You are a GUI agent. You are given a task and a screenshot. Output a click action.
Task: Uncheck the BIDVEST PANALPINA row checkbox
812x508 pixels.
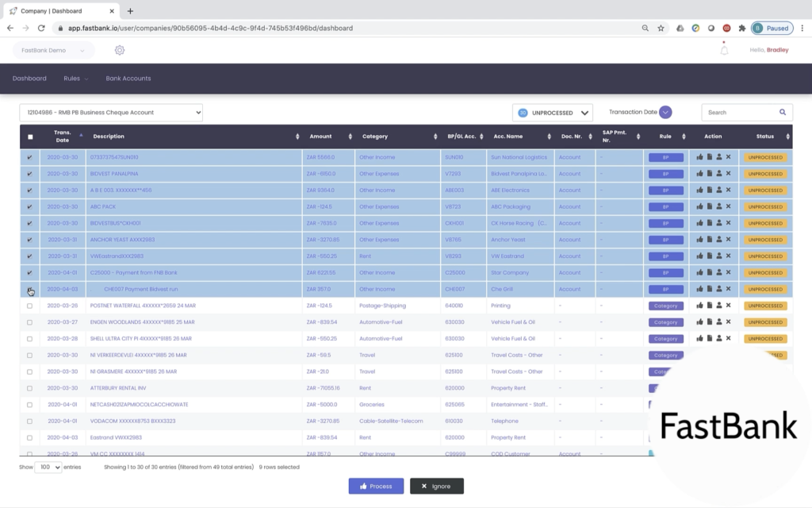coord(29,174)
